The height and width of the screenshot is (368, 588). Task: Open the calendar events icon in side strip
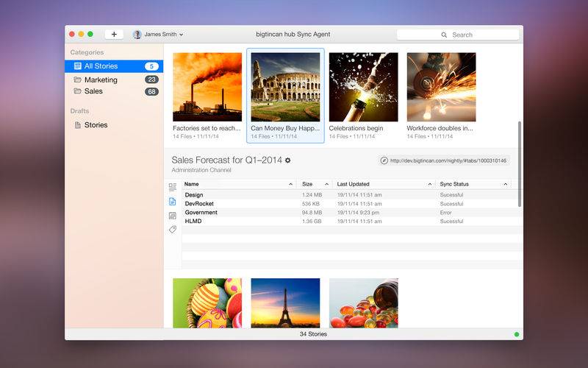[173, 216]
